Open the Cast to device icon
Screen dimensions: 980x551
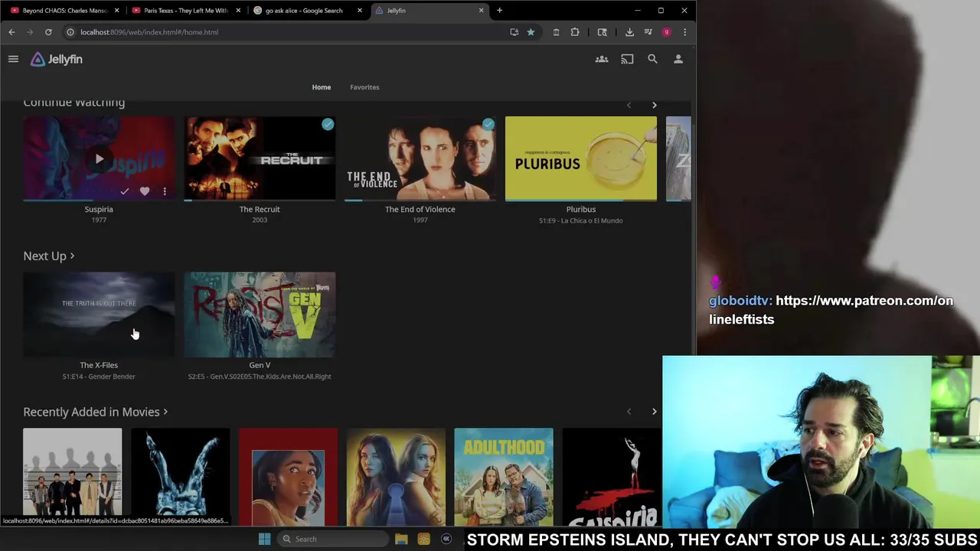(627, 59)
